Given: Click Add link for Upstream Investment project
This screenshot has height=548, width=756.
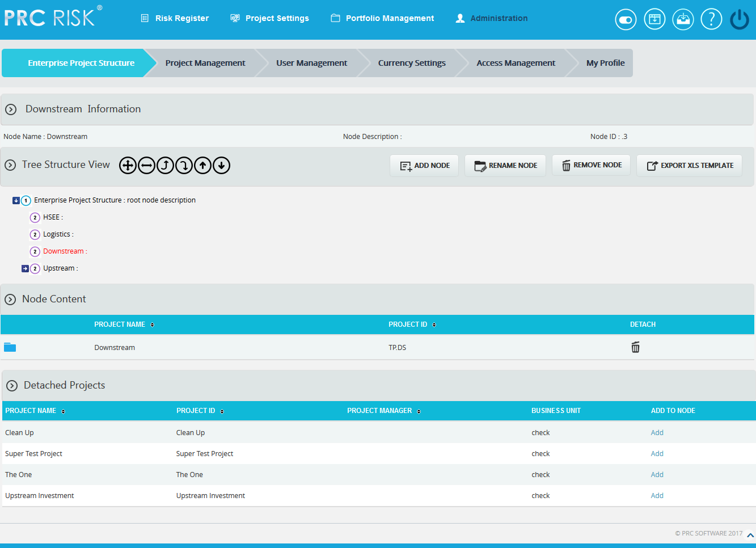Looking at the screenshot, I should [657, 495].
